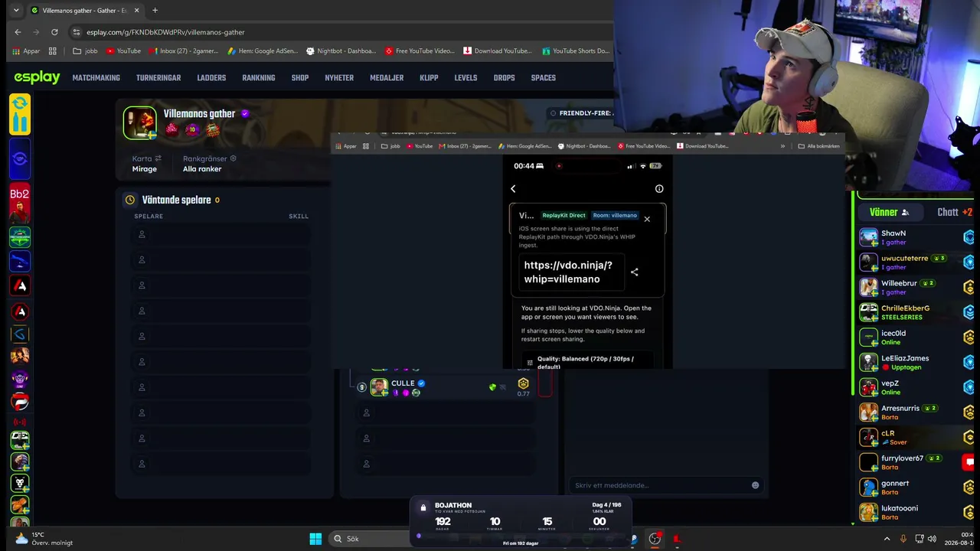Viewport: 980px width, 551px height.
Task: Open the Free YouTube Video bookmark
Action: coord(420,51)
